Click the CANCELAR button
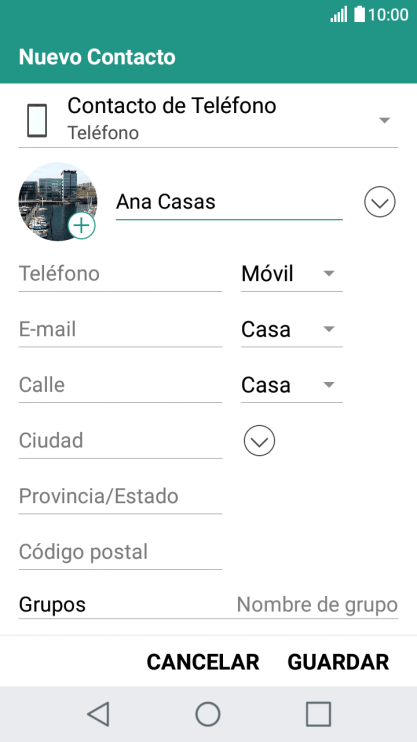This screenshot has width=417, height=742. tap(203, 662)
